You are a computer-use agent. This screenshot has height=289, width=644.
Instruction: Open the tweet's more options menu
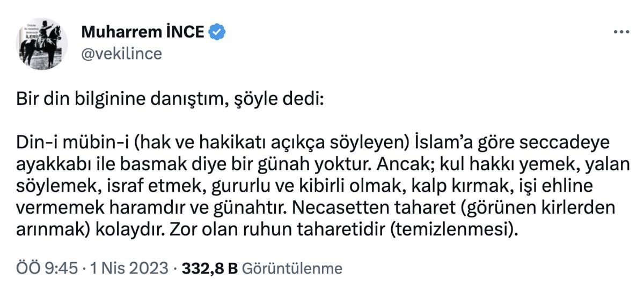[x=621, y=32]
